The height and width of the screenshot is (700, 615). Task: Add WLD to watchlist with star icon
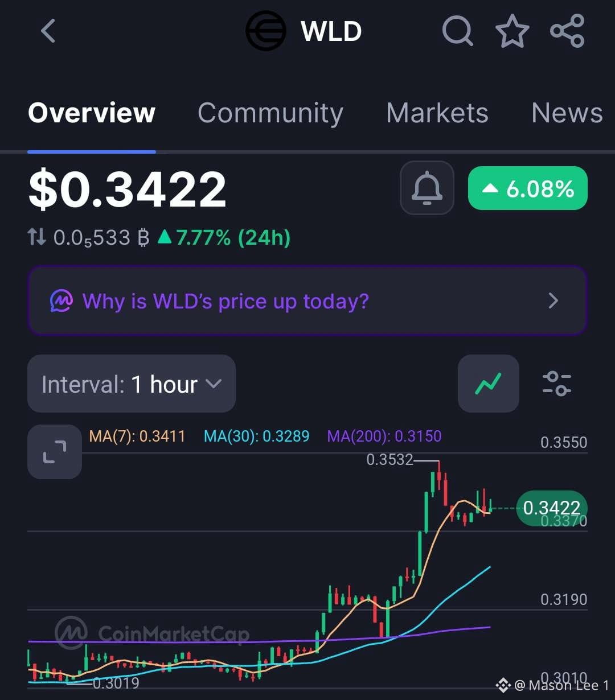point(512,31)
